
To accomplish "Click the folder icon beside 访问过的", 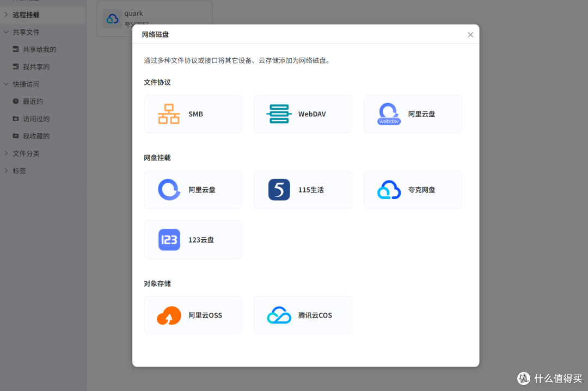I will (16, 119).
